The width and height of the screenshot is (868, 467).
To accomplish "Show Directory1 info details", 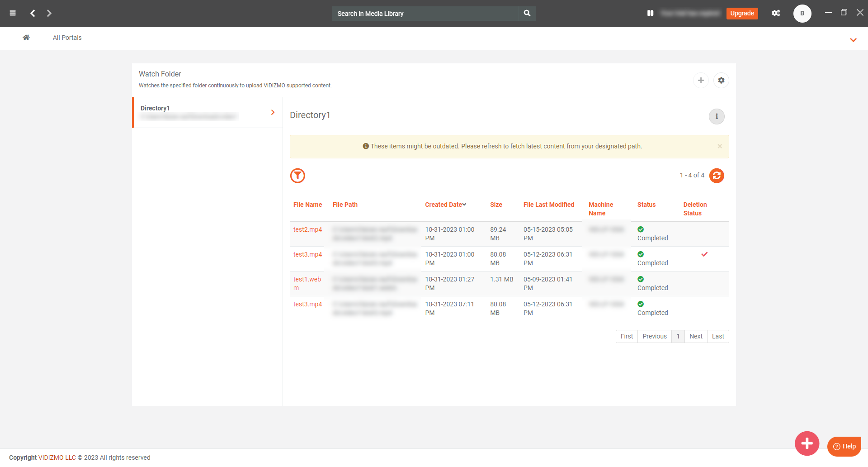I will pos(716,117).
